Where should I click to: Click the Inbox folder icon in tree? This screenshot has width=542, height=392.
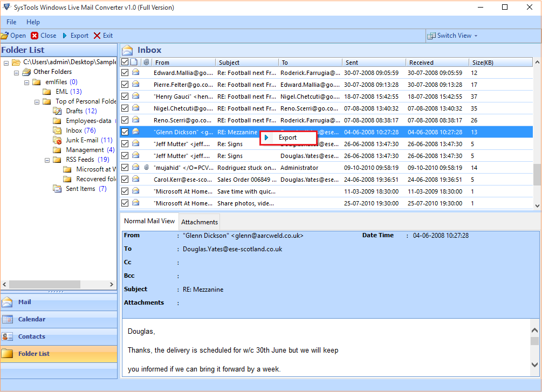coord(57,130)
